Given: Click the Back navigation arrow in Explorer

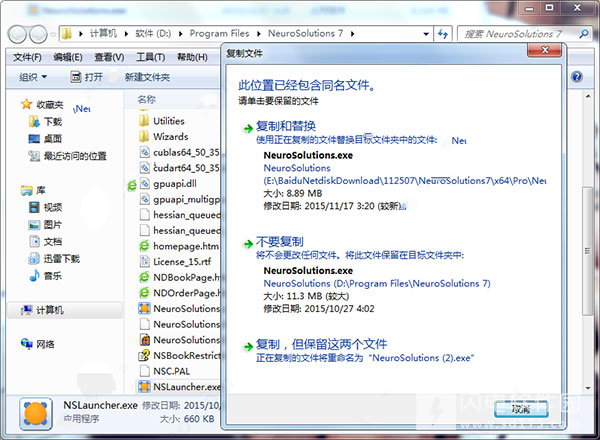Looking at the screenshot, I should pos(17,35).
